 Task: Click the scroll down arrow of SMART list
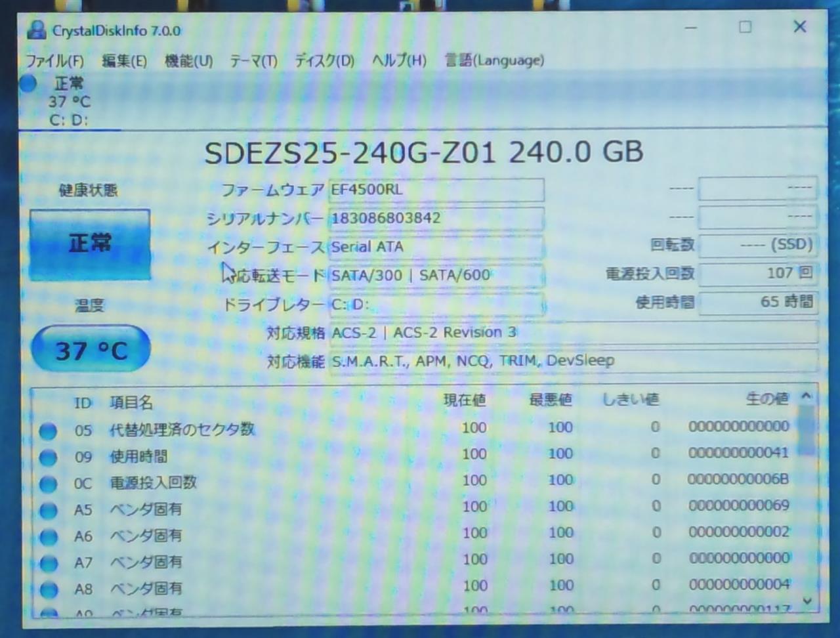click(x=807, y=601)
